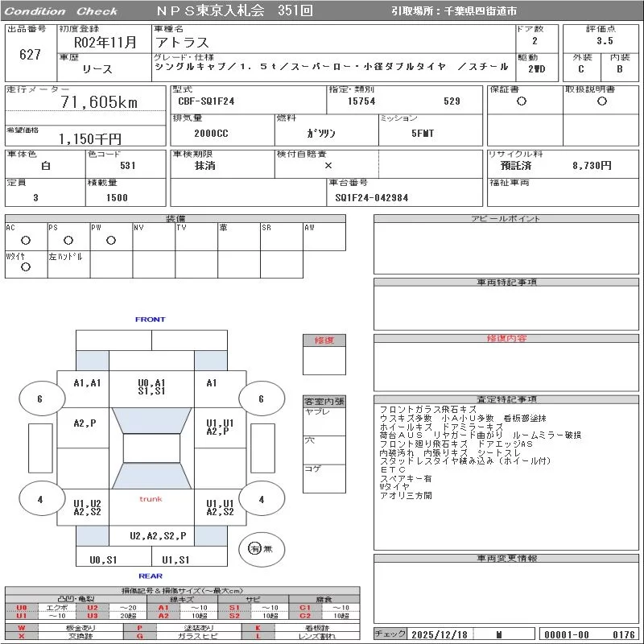Click the front-left tire circle marked 6
The width and height of the screenshot is (644, 644).
tap(39, 398)
